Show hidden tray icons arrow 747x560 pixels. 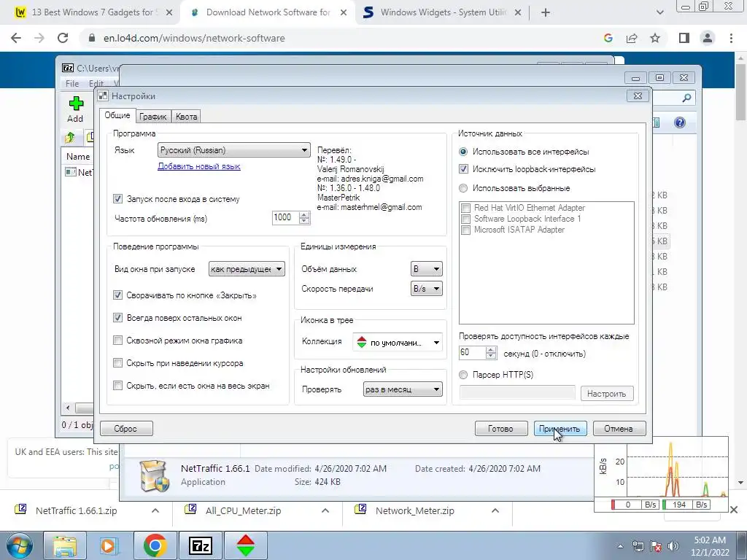[x=620, y=546]
